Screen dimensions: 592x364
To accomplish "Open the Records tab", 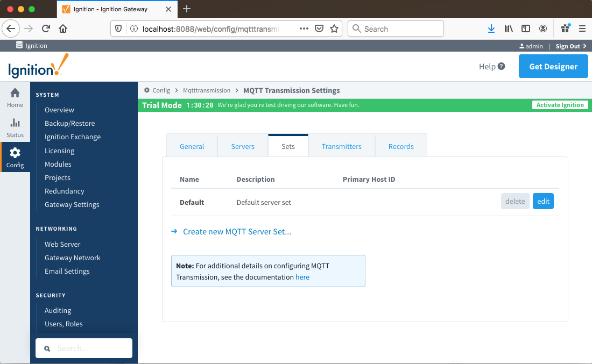I will (401, 146).
